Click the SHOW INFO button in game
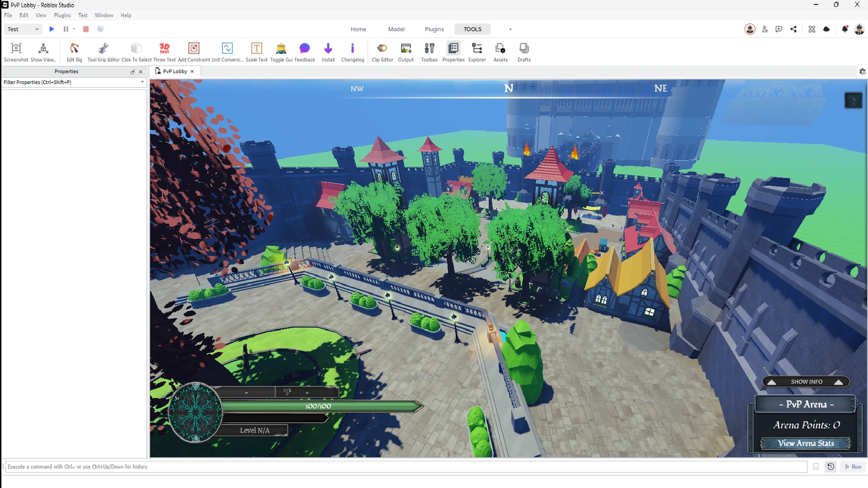The width and height of the screenshot is (868, 488). point(806,382)
